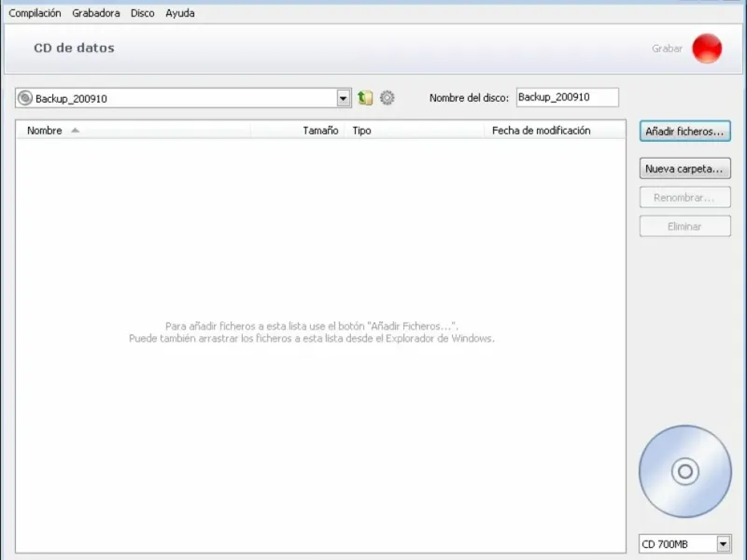The image size is (747, 560).
Task: Click Añadir ficheros button
Action: 684,131
